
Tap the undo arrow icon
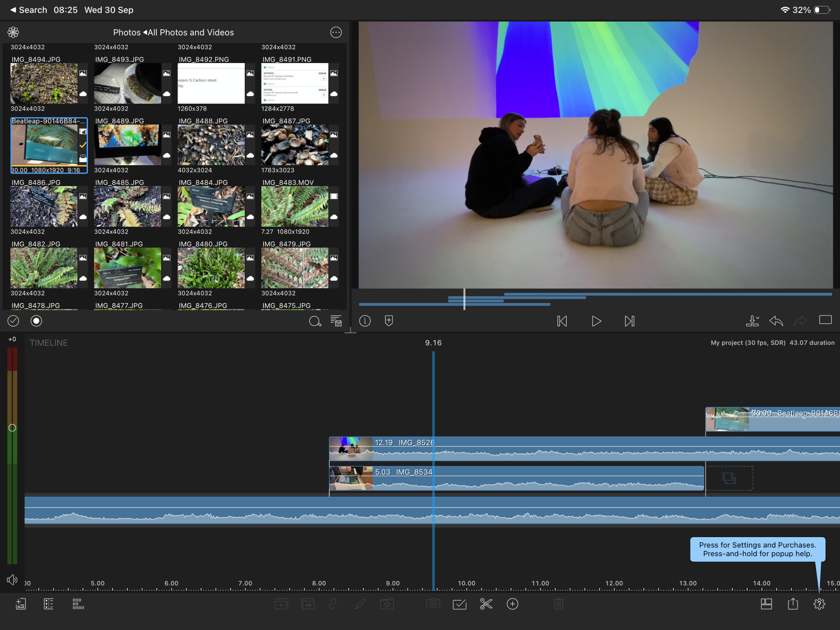[x=776, y=321]
